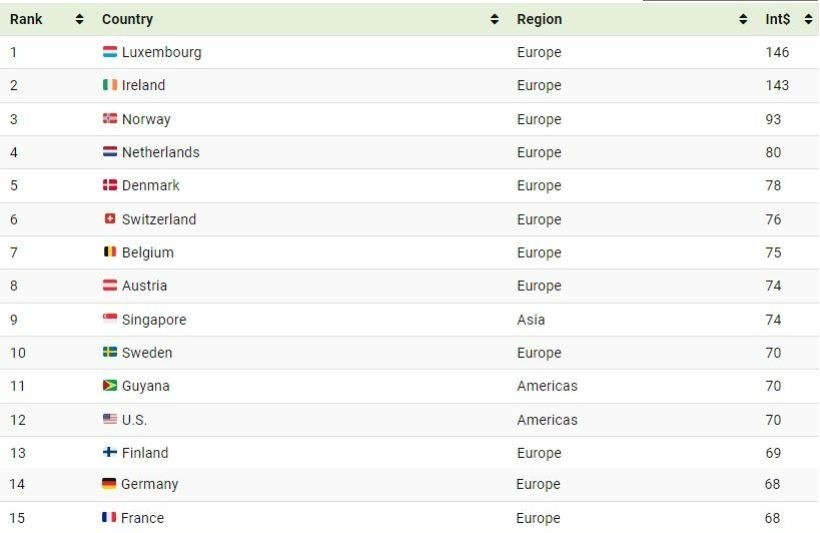Click the Germany flag icon
Screen dimensions: 820x533
tap(110, 484)
